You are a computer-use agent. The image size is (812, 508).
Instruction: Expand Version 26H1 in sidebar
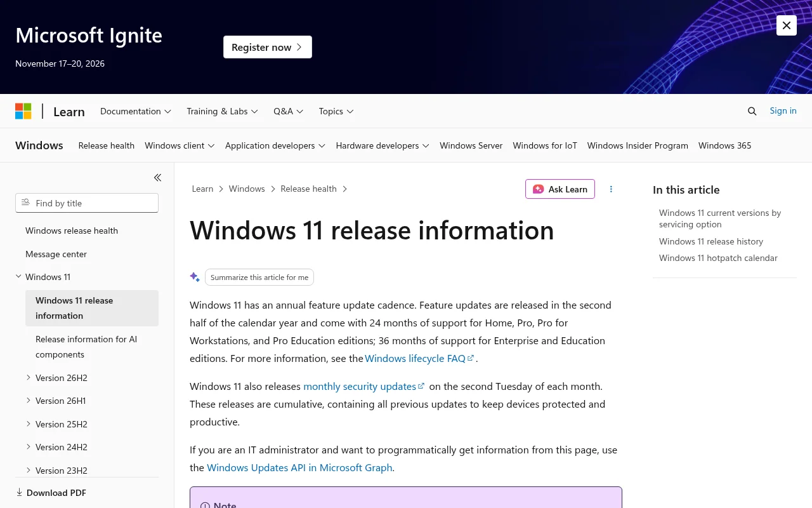pos(29,401)
